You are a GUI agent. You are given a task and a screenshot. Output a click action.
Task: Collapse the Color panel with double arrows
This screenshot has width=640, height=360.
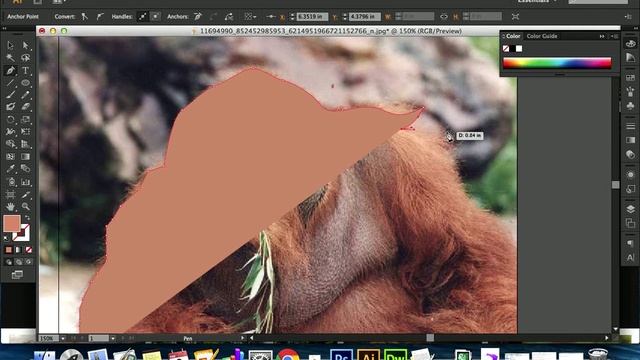602,36
